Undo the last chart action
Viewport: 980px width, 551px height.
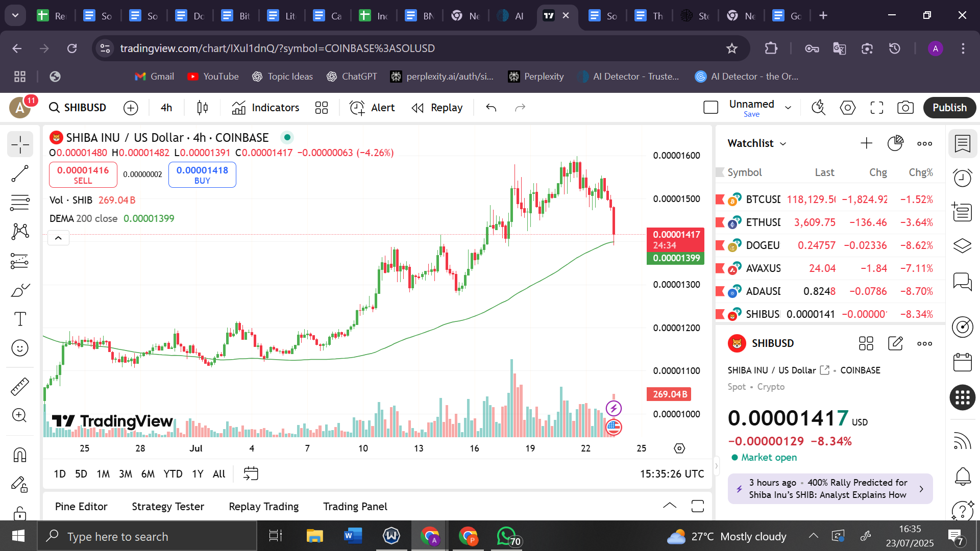(x=491, y=108)
